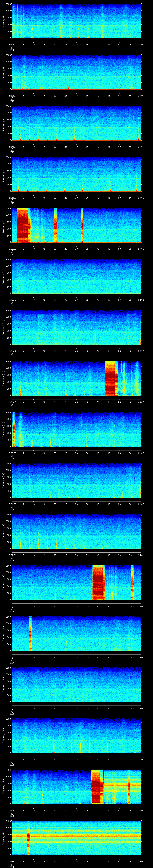Click the 13:27:00 start time label

(x=12, y=300)
